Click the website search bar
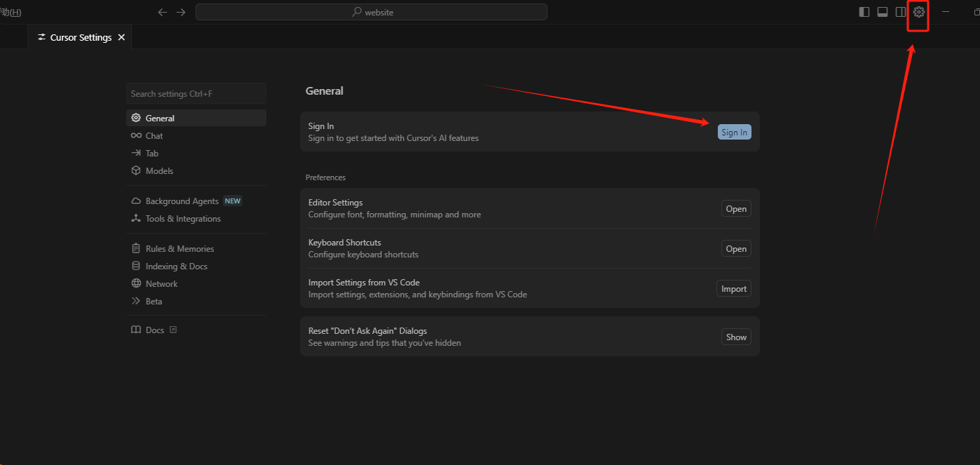 point(372,12)
